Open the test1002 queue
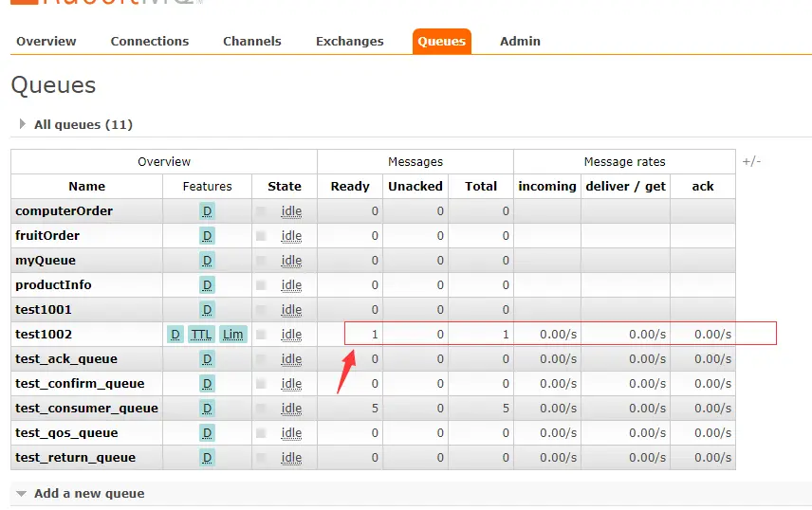812x510 pixels. point(44,335)
